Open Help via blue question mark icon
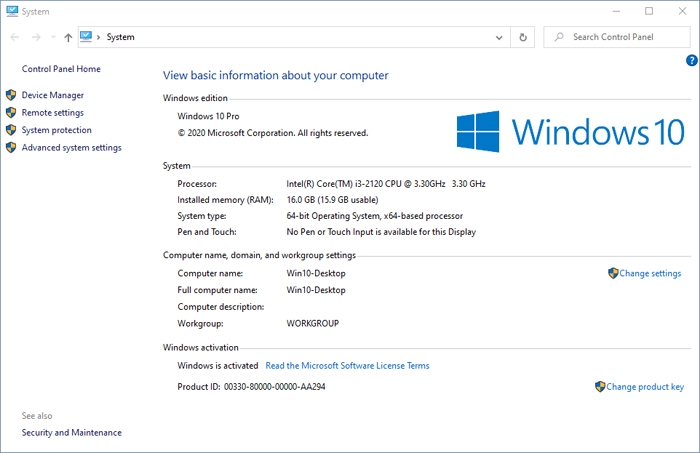Viewport: 700px width, 453px height. (x=691, y=61)
